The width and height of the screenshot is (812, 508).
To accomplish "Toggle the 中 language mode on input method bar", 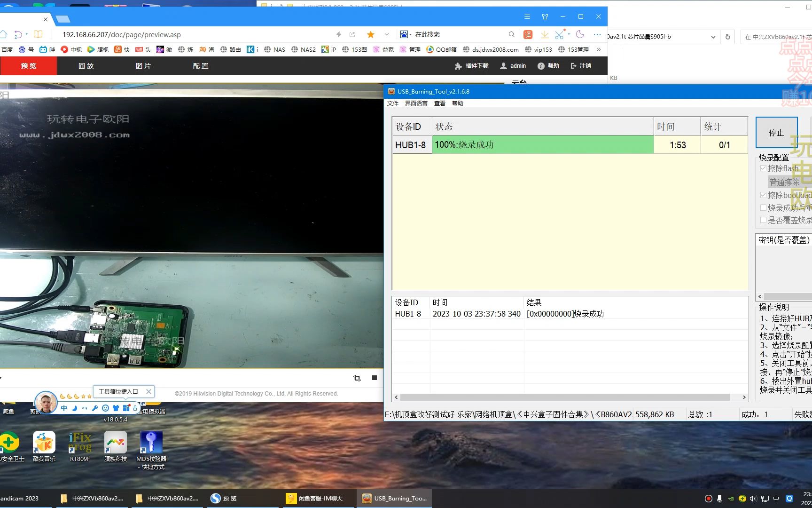I will point(64,408).
